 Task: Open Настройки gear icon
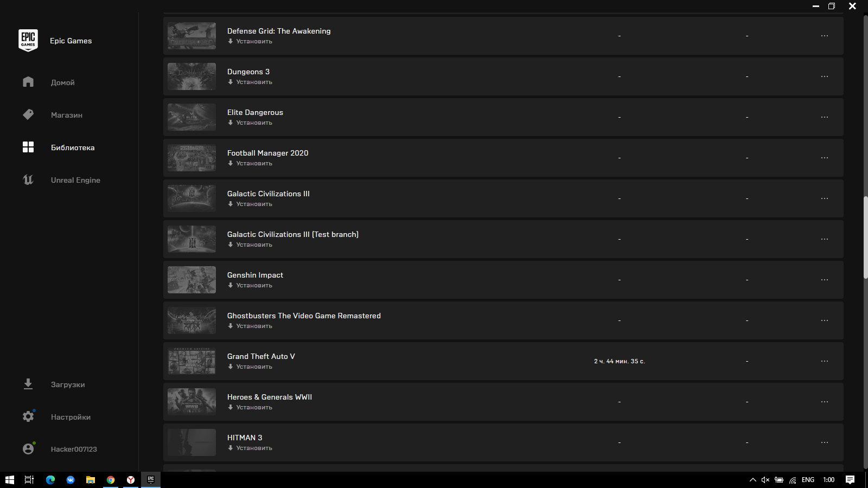tap(28, 416)
